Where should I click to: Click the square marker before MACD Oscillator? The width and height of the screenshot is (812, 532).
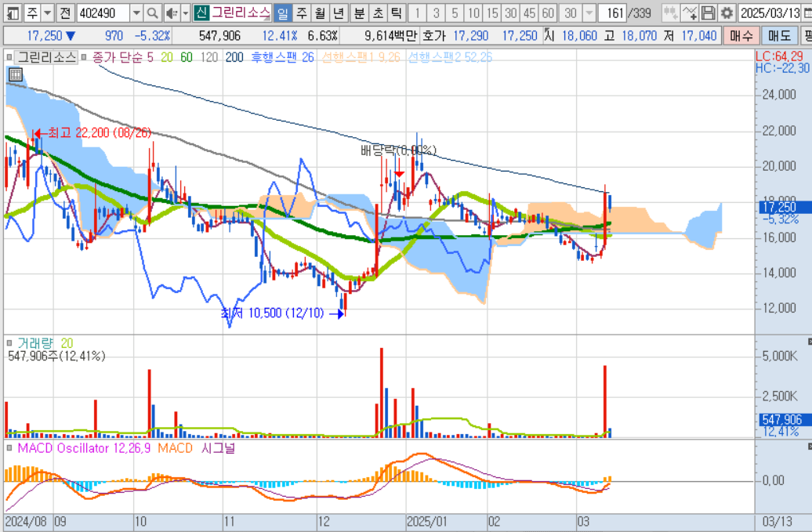9,448
